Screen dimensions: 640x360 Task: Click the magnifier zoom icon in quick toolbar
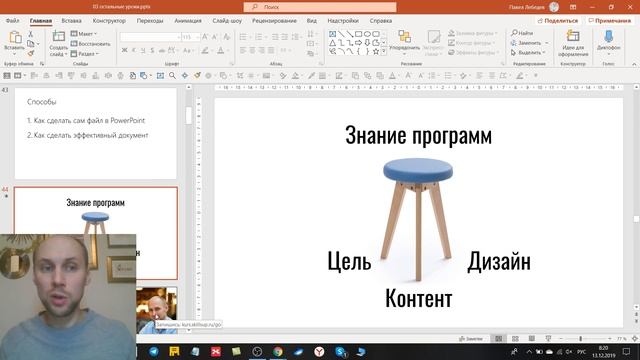(172, 76)
